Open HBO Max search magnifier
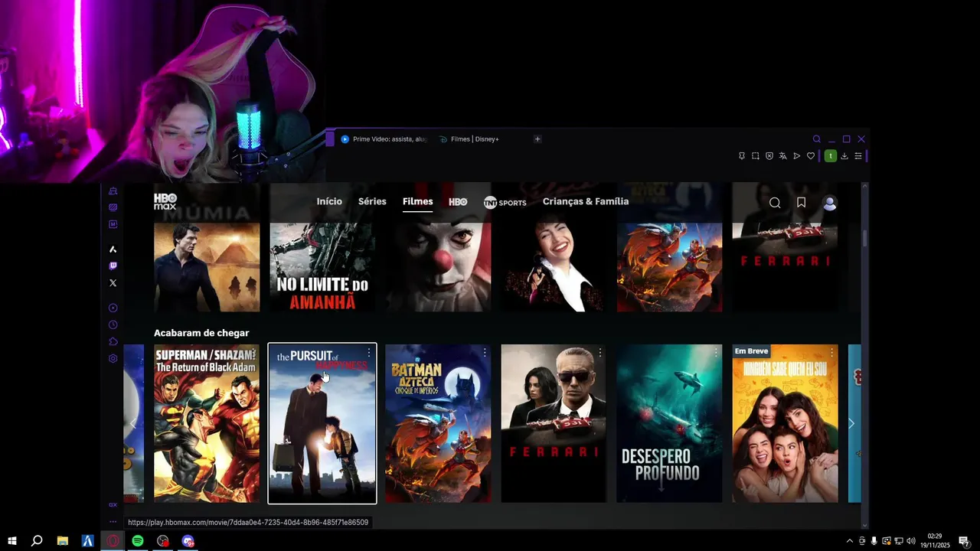 775,203
